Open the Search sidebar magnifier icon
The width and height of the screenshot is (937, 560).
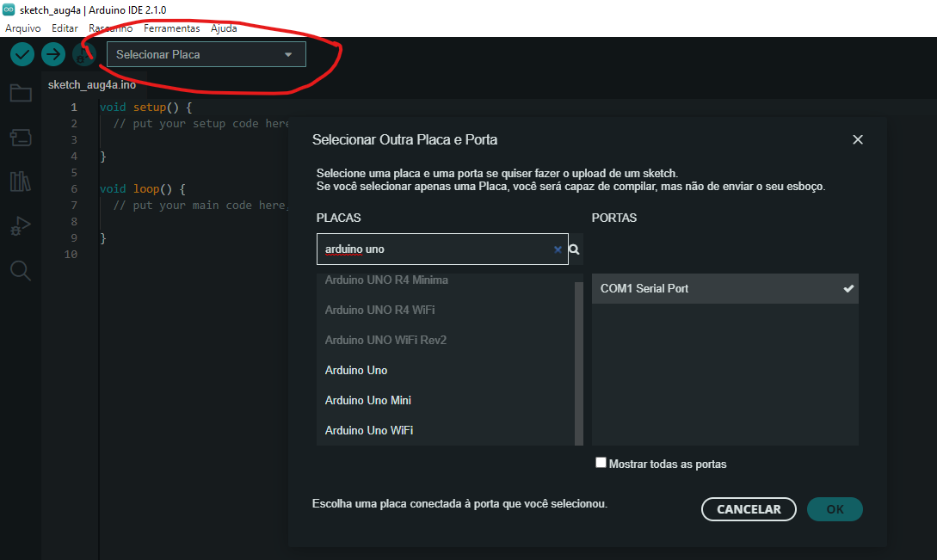(x=21, y=270)
